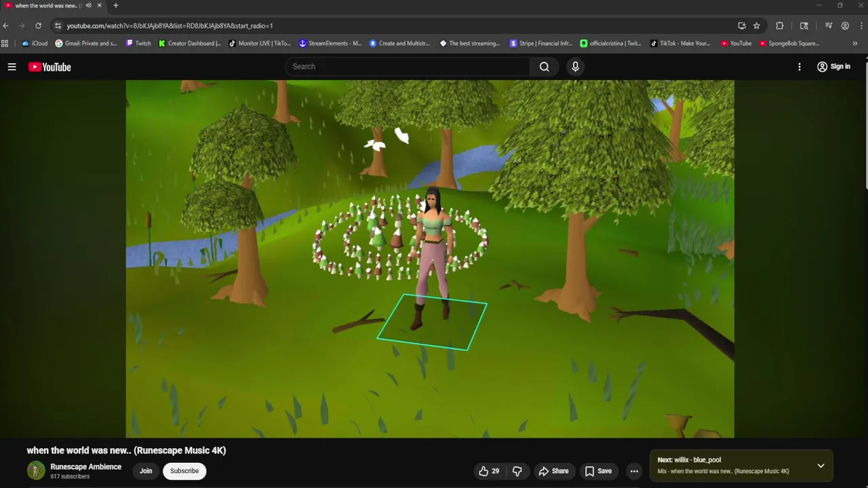Save the video to a playlist

click(598, 471)
